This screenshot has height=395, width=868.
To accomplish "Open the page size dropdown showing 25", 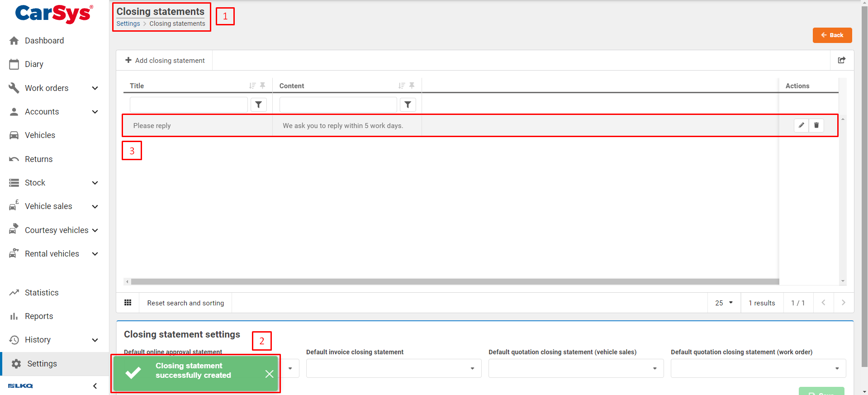I will point(724,303).
